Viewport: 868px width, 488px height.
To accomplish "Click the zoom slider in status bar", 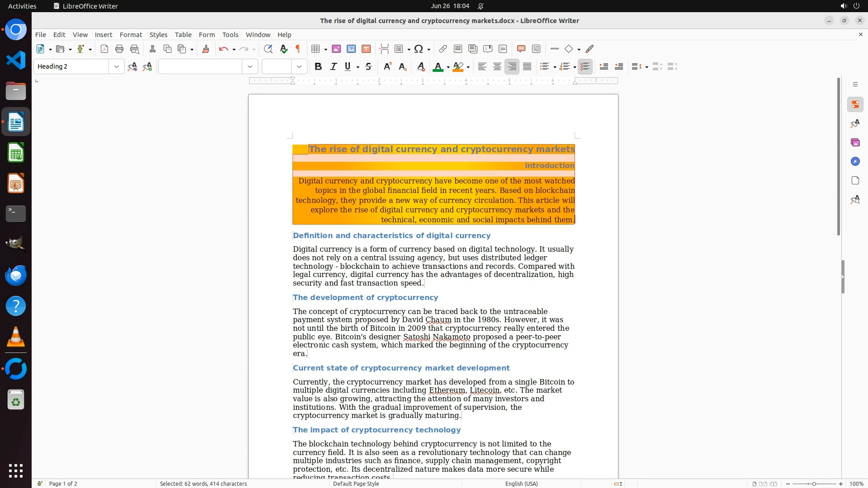I will point(814,483).
